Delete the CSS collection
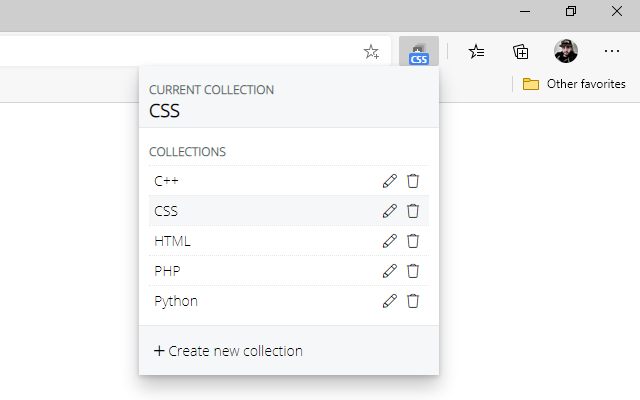Image resolution: width=640 pixels, height=400 pixels. point(413,211)
